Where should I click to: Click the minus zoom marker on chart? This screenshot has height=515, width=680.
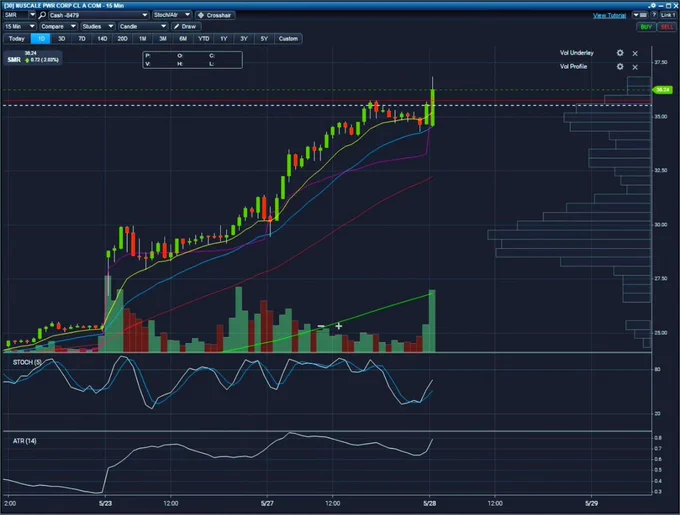[321, 326]
